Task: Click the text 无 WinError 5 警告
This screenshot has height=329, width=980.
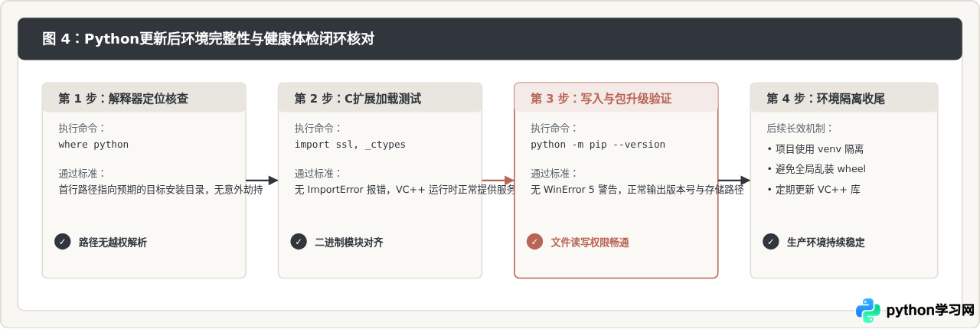Action: [x=573, y=190]
